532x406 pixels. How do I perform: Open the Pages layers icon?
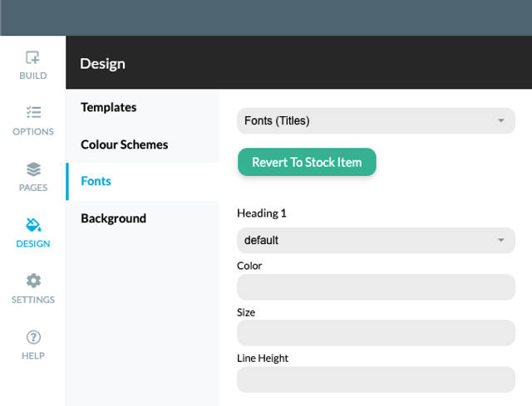click(33, 169)
